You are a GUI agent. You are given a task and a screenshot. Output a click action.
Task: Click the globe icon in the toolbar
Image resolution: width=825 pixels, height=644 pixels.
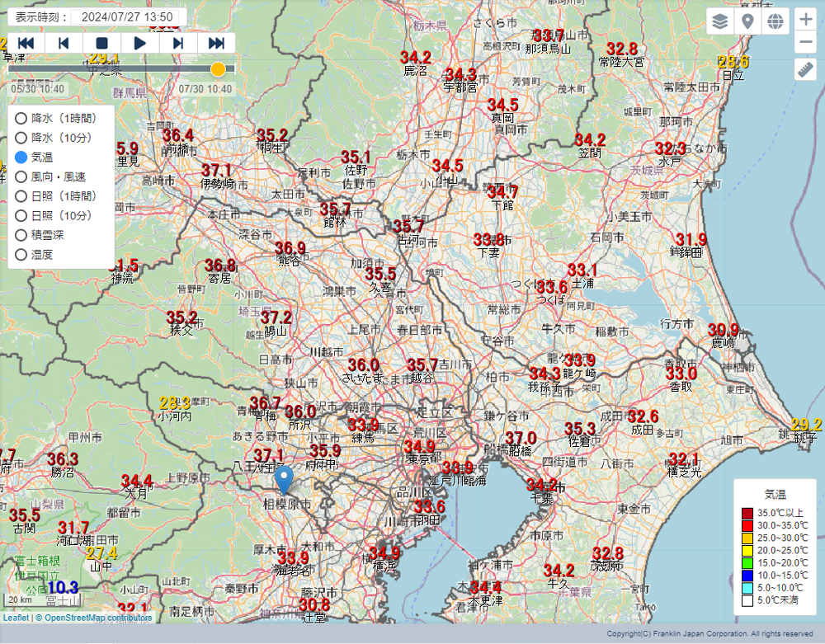(775, 21)
